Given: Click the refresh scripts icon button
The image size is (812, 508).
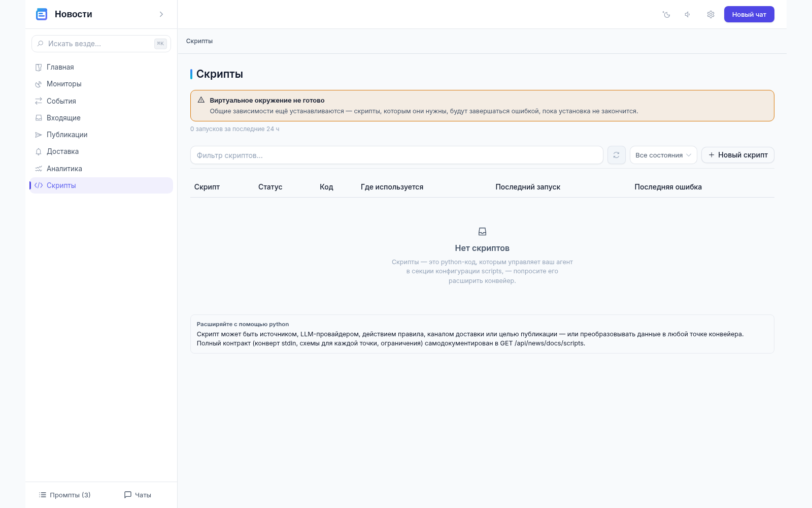Looking at the screenshot, I should (x=616, y=155).
